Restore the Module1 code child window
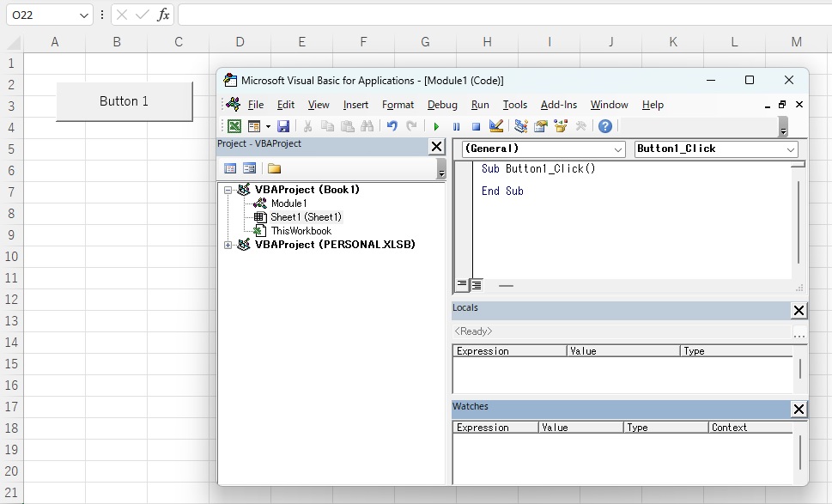This screenshot has height=504, width=832. pos(782,105)
